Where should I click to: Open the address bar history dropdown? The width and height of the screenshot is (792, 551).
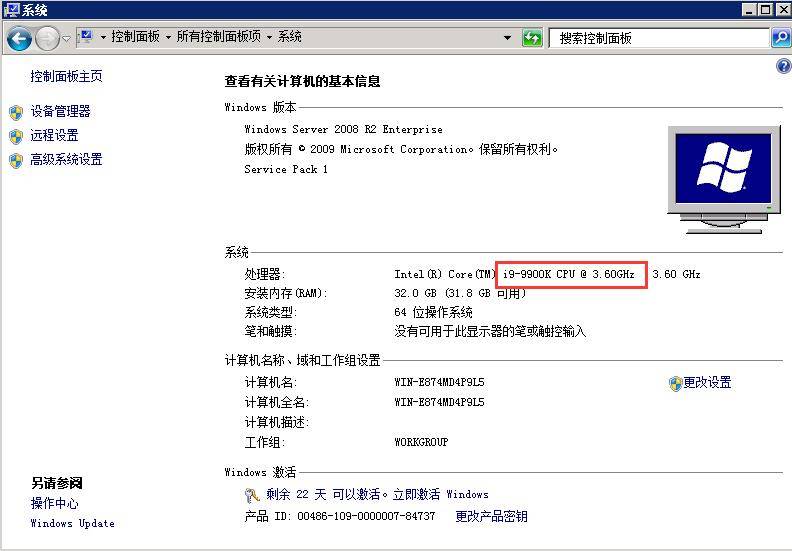(507, 38)
